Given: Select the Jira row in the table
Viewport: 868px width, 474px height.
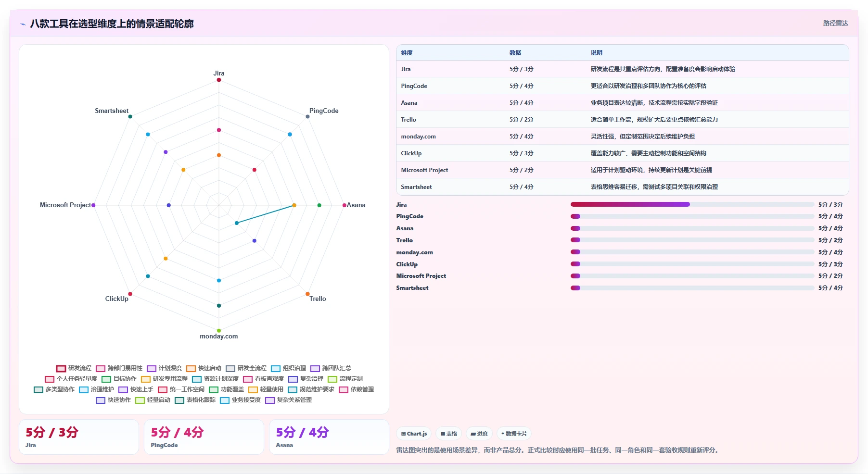Looking at the screenshot, I should (x=622, y=69).
